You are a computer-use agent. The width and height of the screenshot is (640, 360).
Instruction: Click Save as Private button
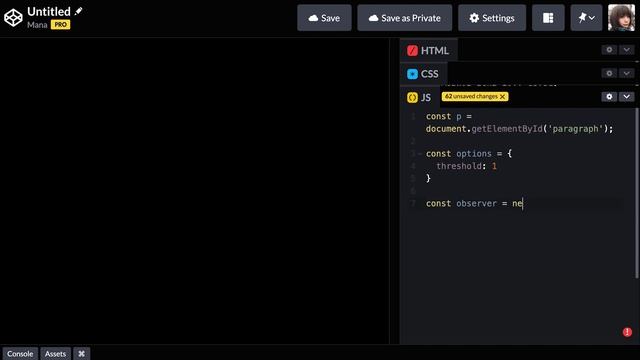(404, 18)
